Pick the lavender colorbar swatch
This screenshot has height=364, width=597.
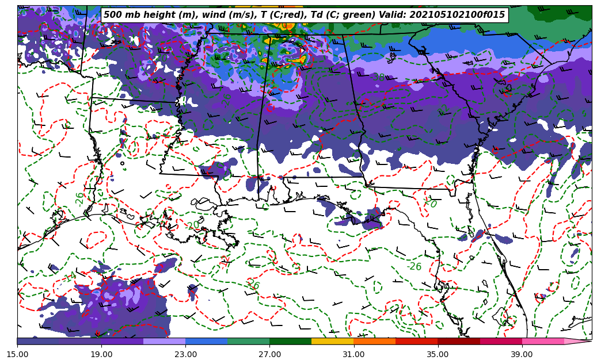[x=164, y=341]
